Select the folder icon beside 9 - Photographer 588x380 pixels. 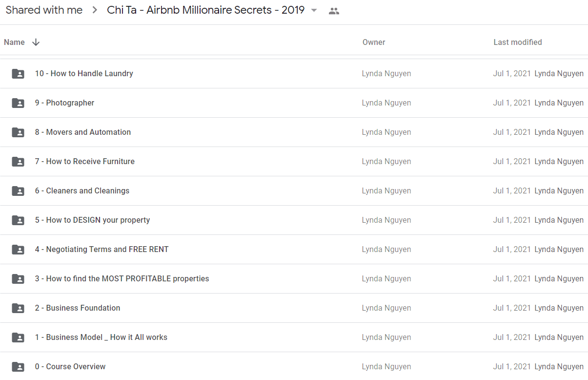point(18,103)
